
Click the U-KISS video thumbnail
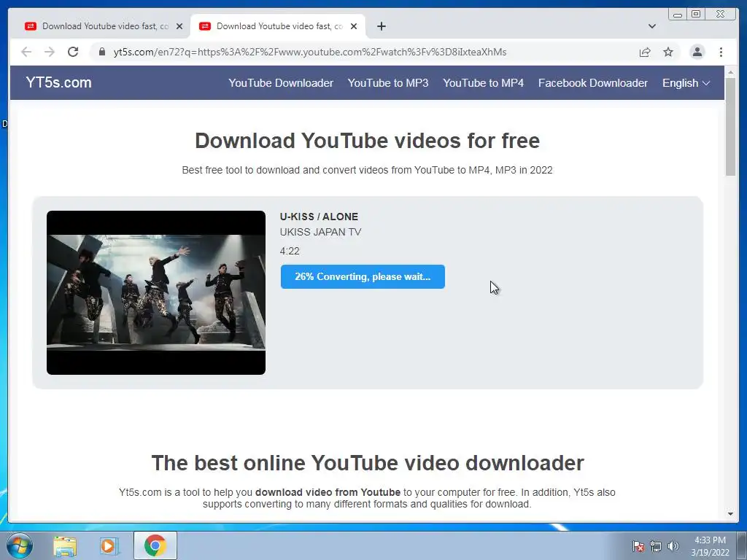tap(156, 292)
